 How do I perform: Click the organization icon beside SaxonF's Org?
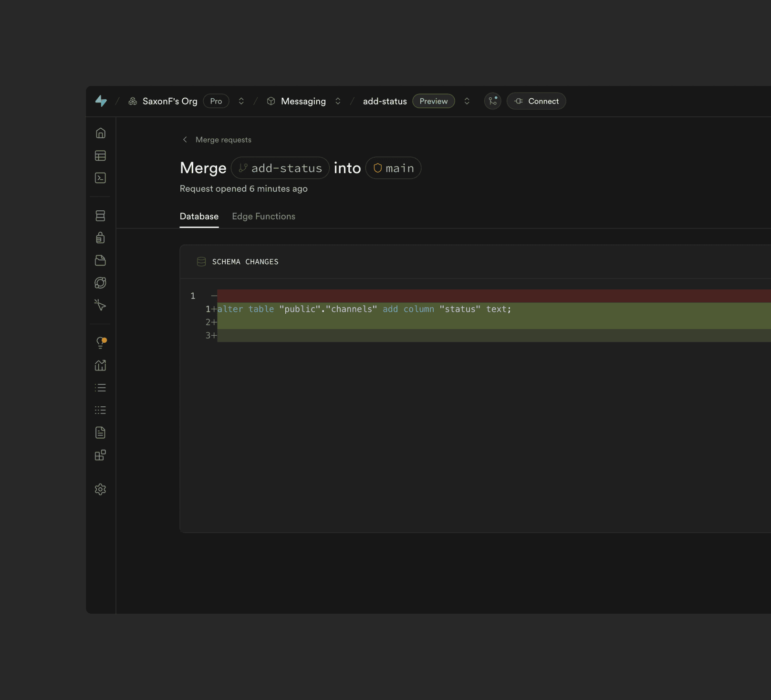[x=133, y=101]
